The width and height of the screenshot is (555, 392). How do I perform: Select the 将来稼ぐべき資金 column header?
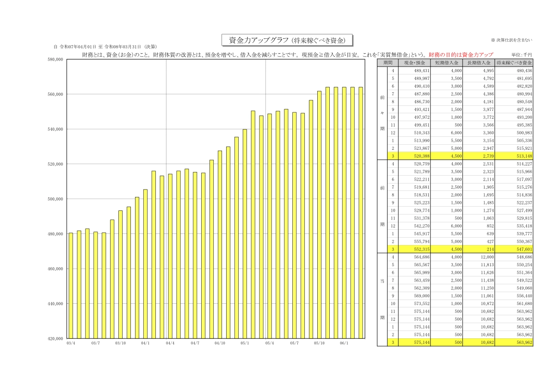coord(514,62)
